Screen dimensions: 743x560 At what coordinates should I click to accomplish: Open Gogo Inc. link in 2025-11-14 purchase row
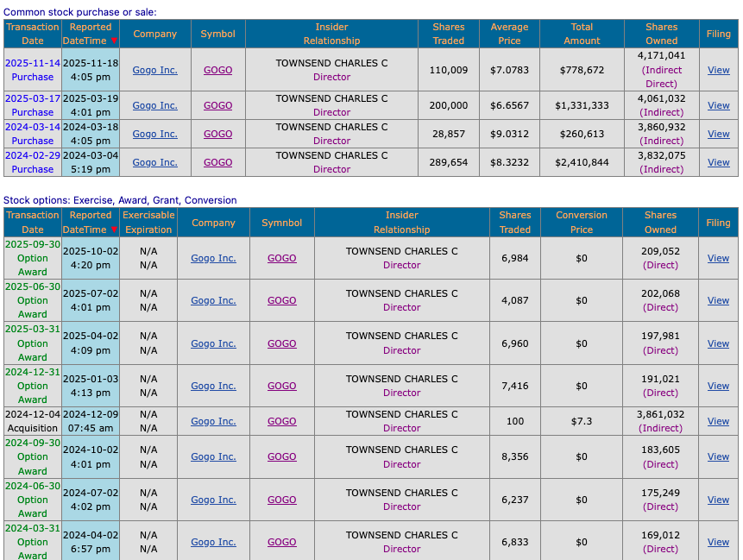pos(155,70)
